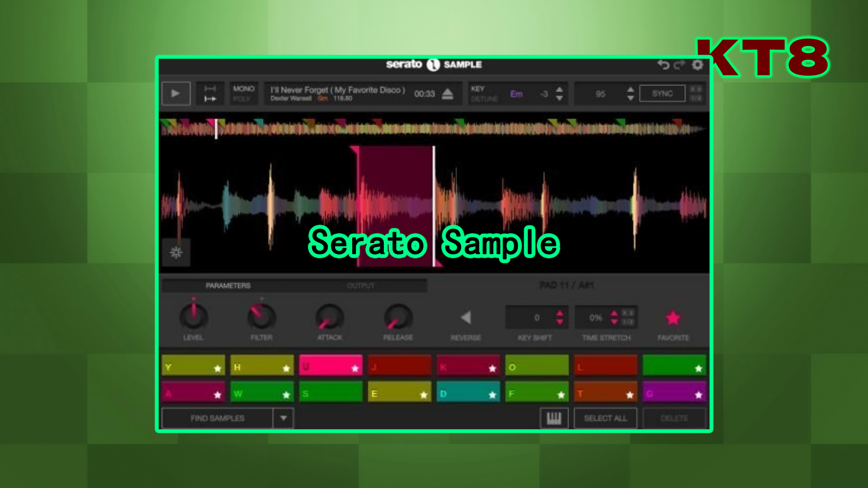Click the RELEASE knob
The image size is (868, 488).
(398, 317)
